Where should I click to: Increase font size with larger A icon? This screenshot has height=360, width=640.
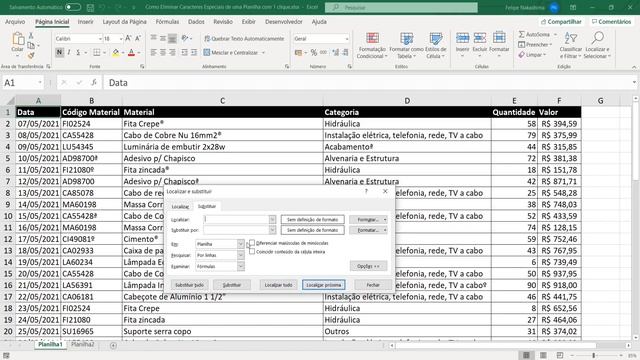point(128,38)
